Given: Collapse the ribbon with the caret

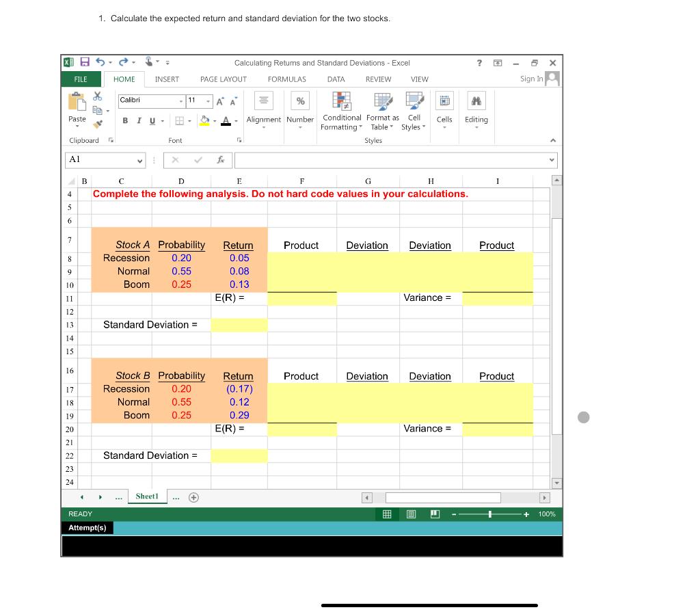Looking at the screenshot, I should click(553, 140).
